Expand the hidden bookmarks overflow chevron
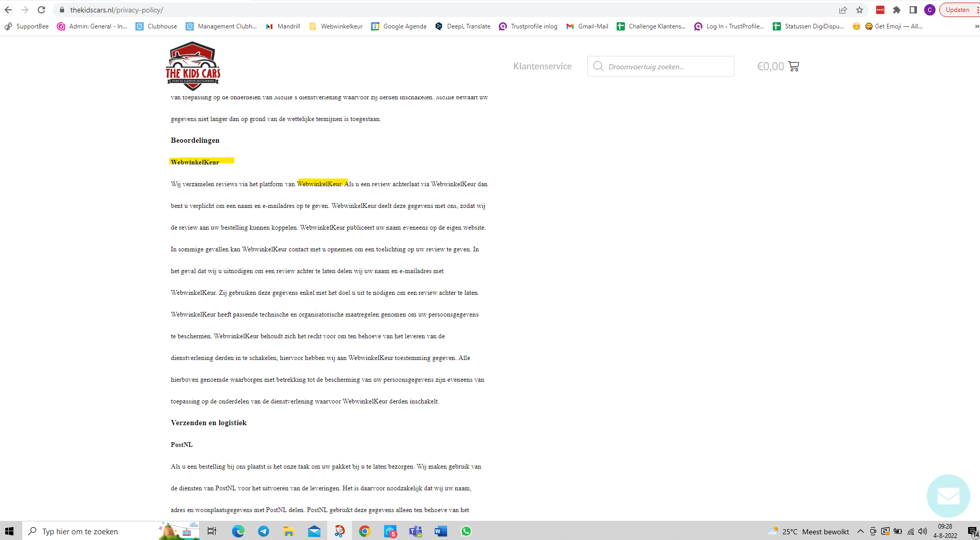This screenshot has height=540, width=980. coord(976,26)
